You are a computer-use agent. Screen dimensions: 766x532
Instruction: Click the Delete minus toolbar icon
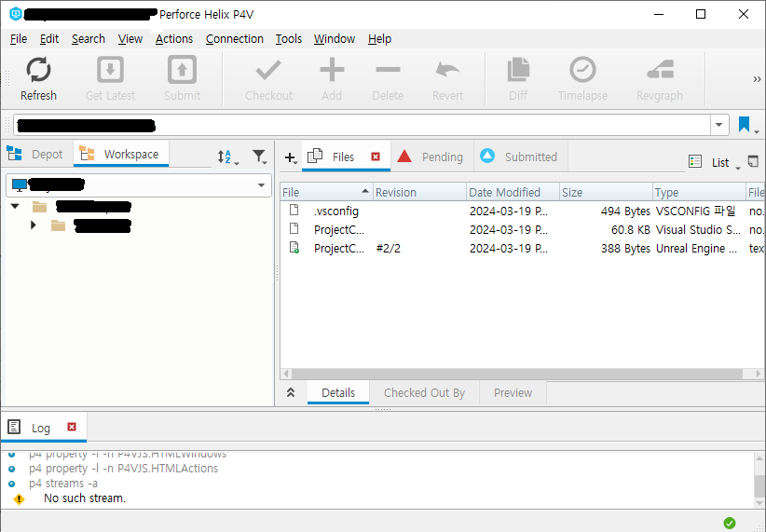coord(388,69)
